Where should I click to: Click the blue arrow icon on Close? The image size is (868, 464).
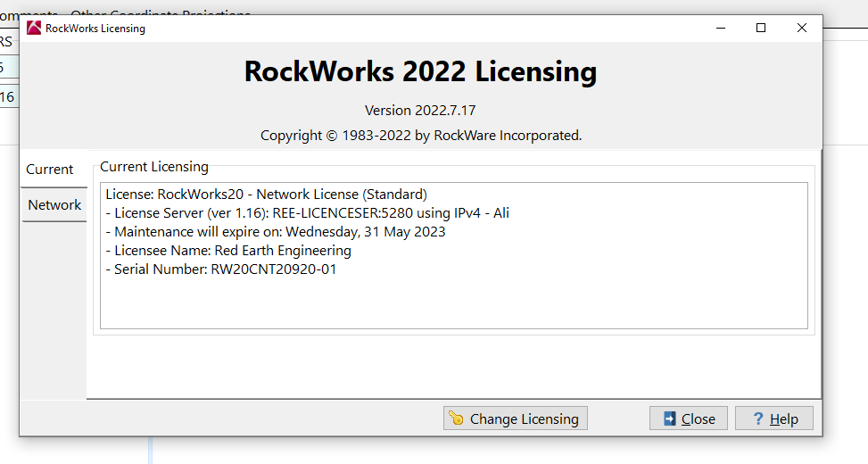click(669, 418)
